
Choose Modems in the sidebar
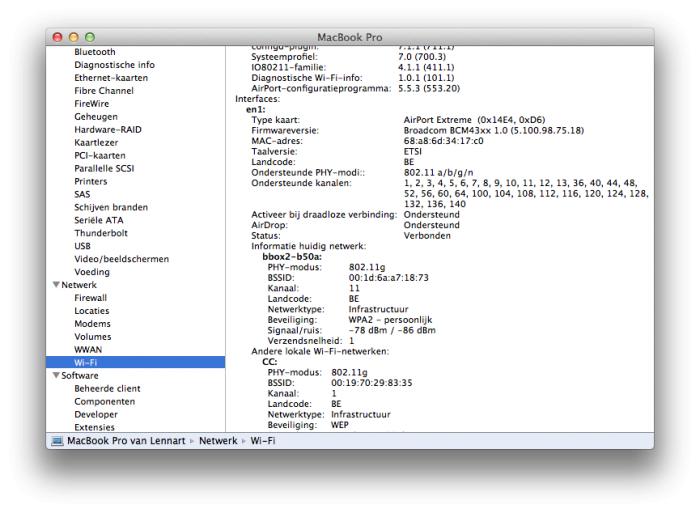92,324
